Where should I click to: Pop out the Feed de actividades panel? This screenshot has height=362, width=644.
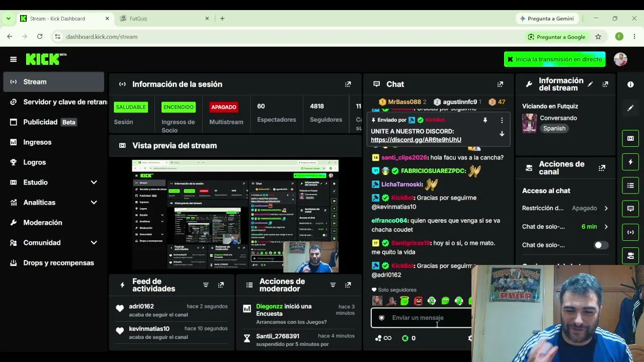221,285
